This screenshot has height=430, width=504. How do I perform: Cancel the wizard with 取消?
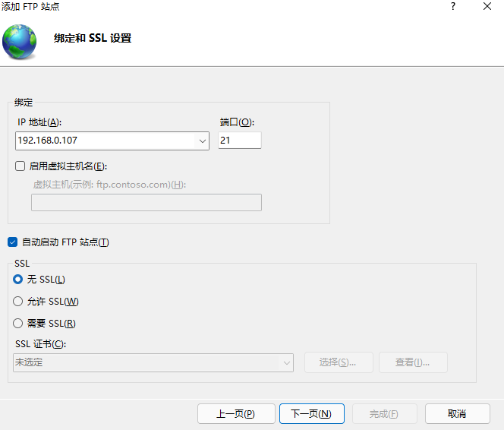tap(458, 413)
